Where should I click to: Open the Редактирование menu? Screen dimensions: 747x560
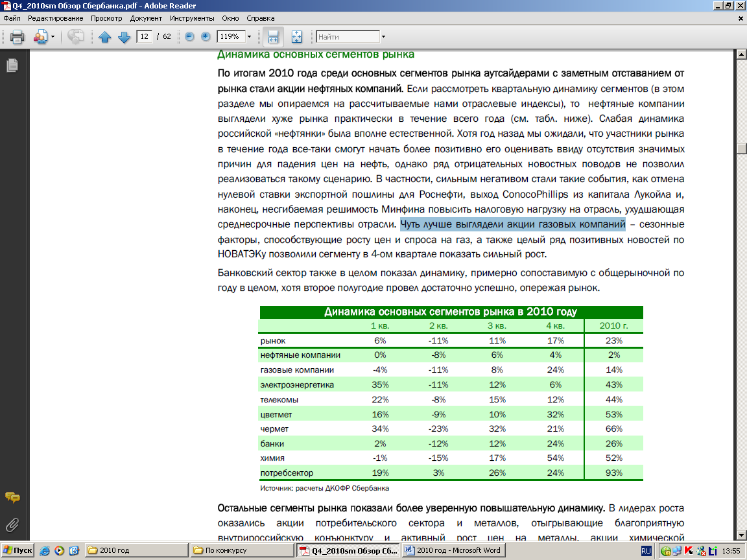[x=55, y=18]
